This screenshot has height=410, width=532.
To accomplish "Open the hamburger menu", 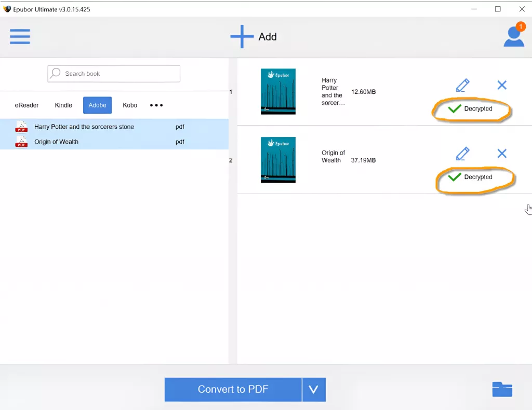I will point(20,37).
